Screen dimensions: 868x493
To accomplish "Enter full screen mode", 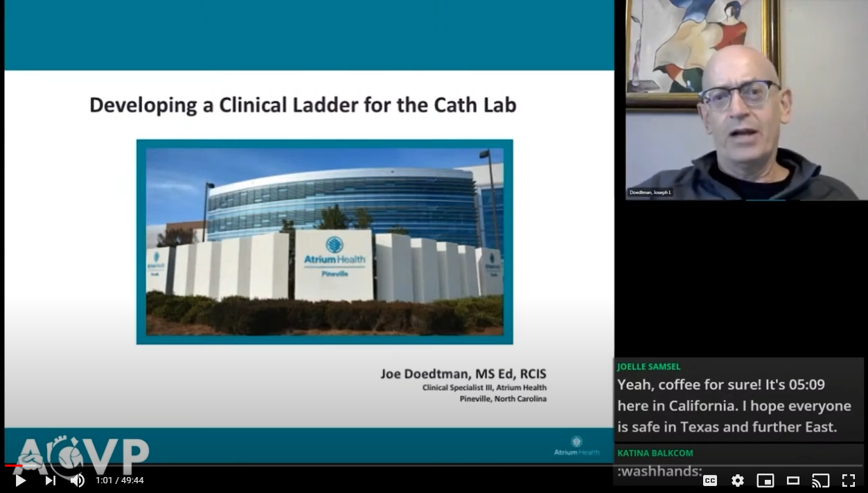I will [849, 480].
